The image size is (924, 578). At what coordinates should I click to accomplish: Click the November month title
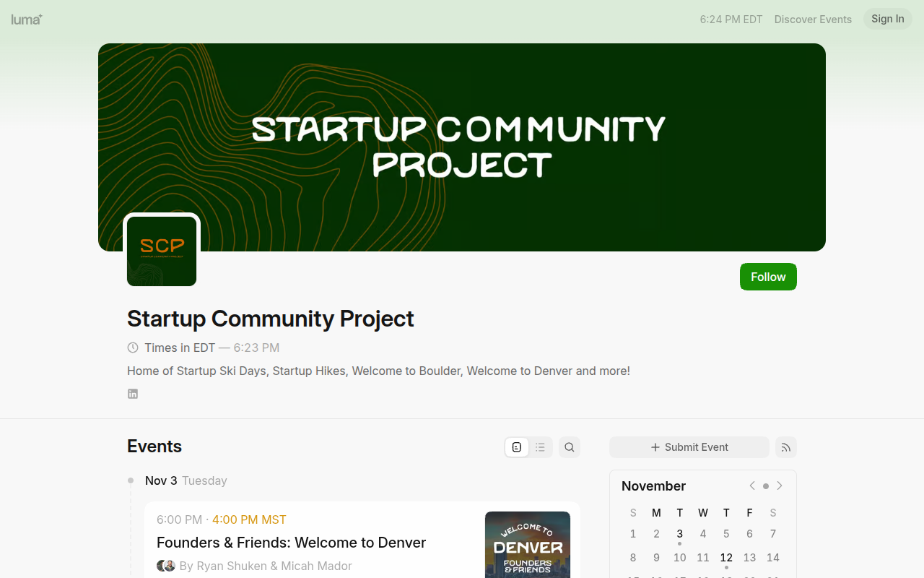tap(654, 486)
